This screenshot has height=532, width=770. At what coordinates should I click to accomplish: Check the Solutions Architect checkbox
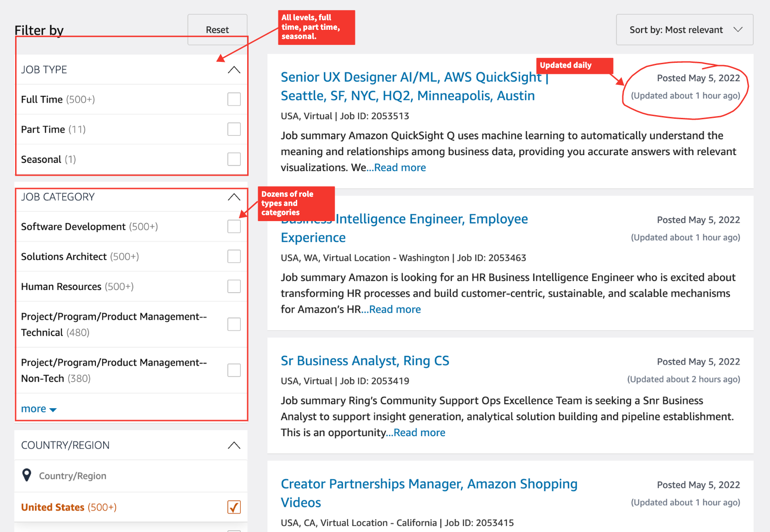234,256
